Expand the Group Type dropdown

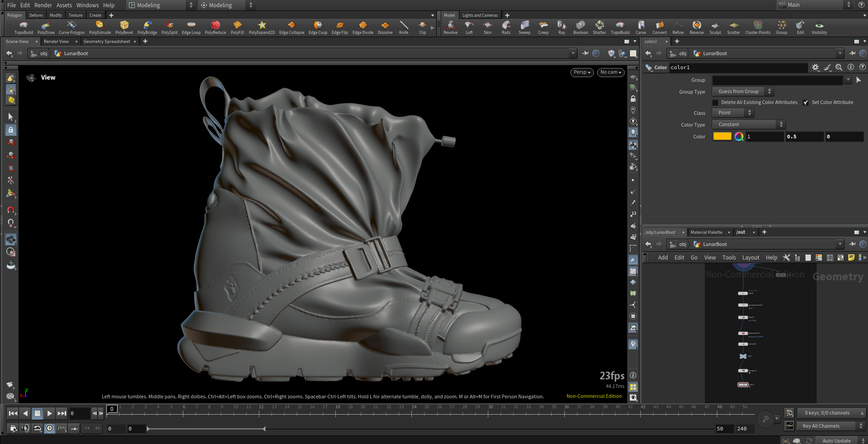pos(743,91)
